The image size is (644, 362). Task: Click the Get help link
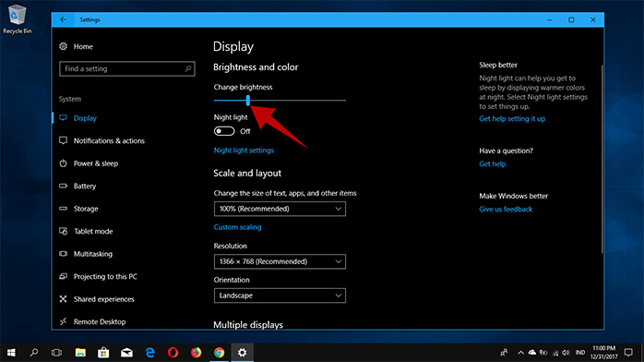tap(493, 164)
